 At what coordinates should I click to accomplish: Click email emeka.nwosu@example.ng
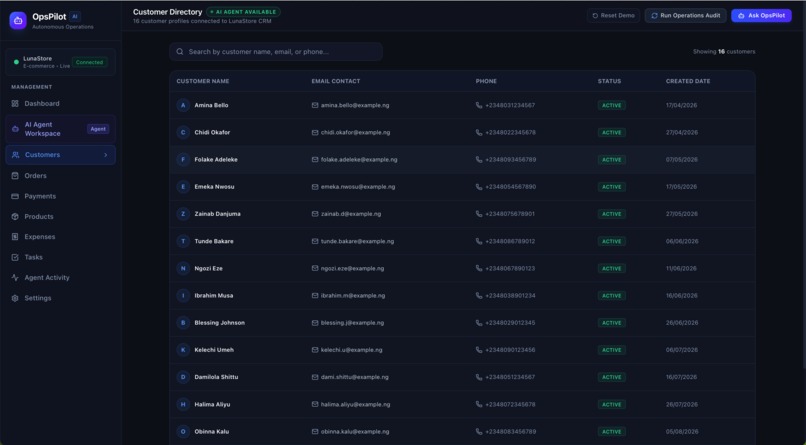(358, 187)
